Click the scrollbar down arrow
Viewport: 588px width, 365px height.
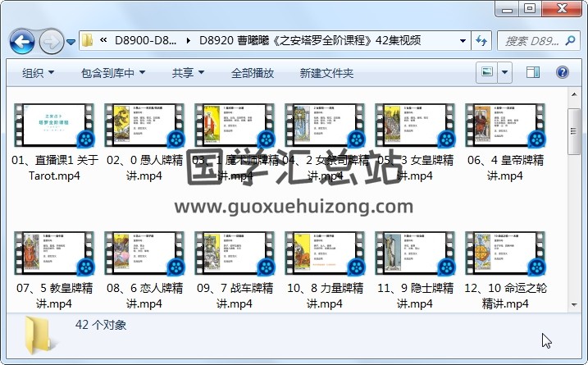click(574, 304)
